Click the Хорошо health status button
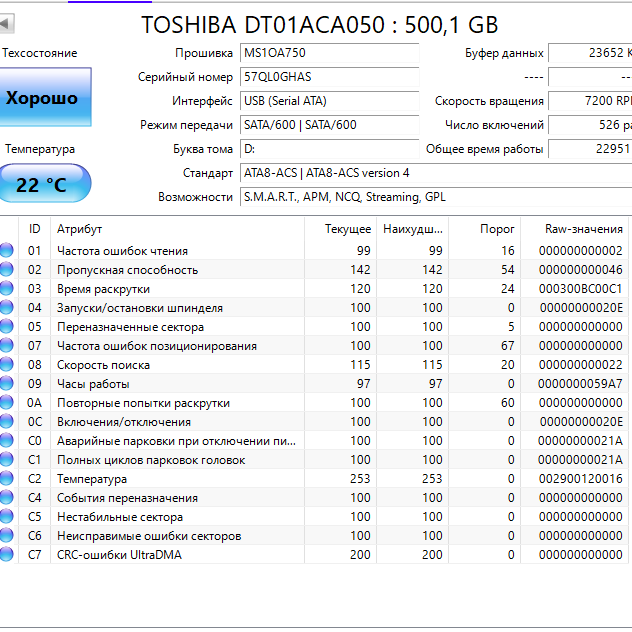 tap(43, 98)
